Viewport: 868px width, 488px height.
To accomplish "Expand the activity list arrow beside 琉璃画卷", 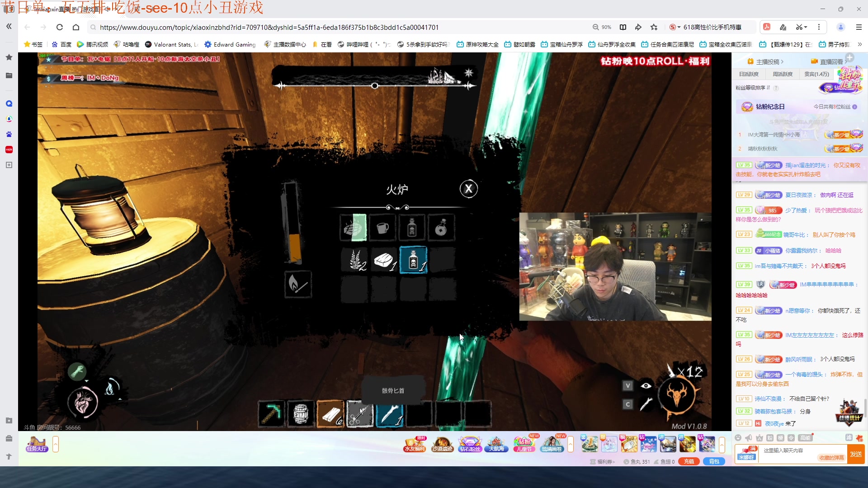I will pos(571,444).
